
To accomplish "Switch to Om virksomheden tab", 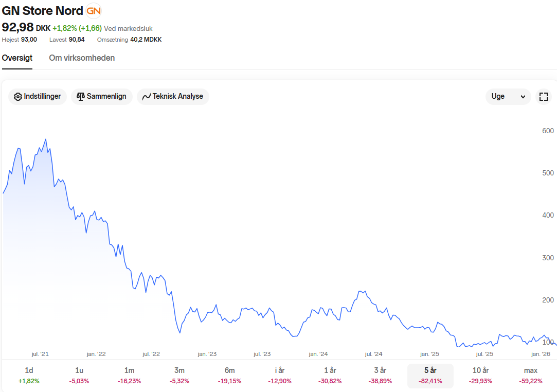I will [82, 58].
